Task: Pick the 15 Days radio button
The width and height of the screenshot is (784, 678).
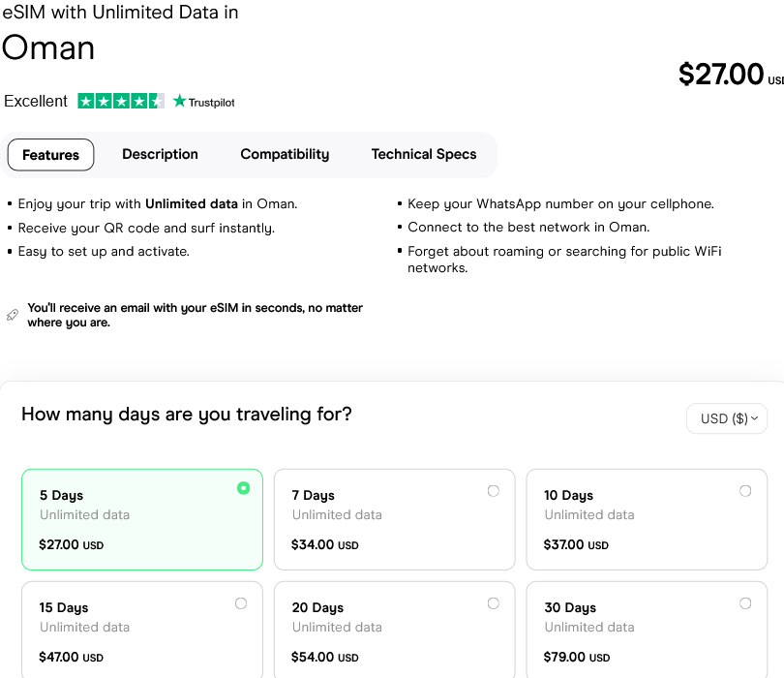Action: [x=241, y=603]
